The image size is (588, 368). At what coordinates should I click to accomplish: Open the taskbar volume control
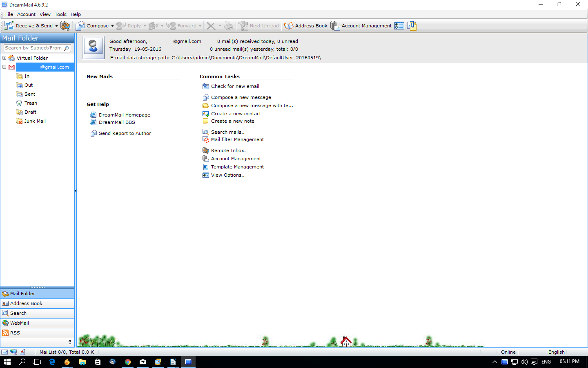coord(524,362)
